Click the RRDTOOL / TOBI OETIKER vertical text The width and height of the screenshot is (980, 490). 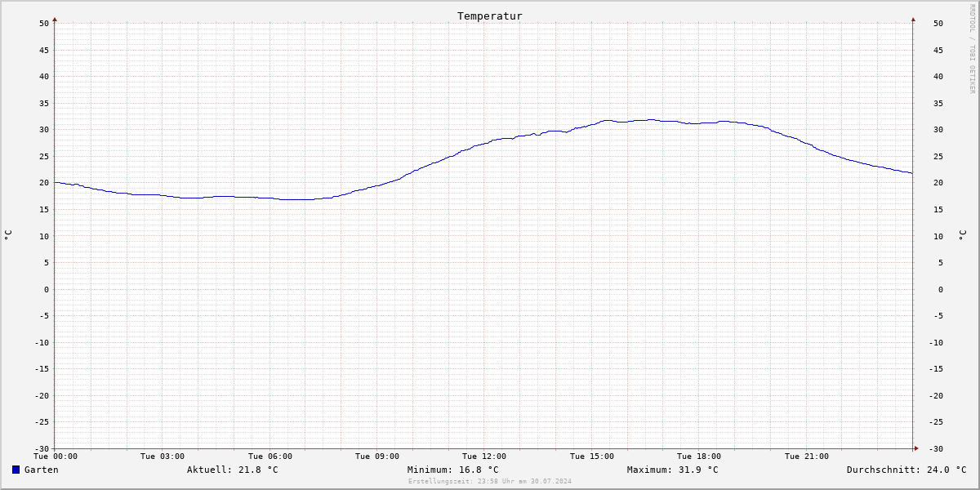(972, 48)
